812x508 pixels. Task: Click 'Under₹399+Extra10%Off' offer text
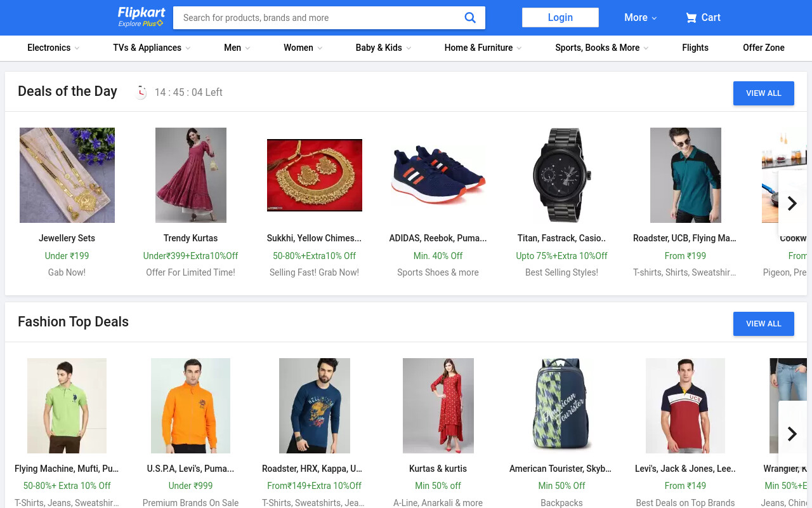coord(191,256)
